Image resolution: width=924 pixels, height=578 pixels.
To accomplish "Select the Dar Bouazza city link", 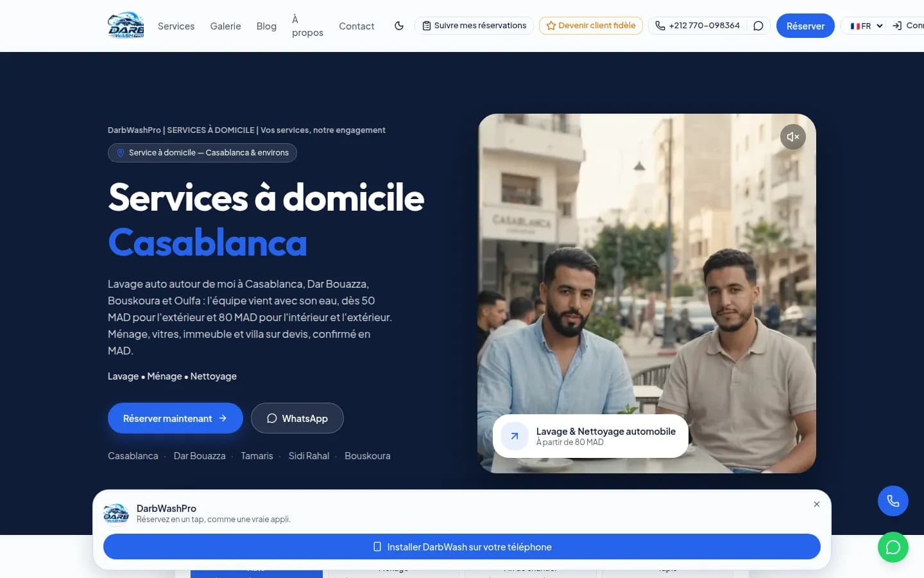I will pyautogui.click(x=200, y=456).
